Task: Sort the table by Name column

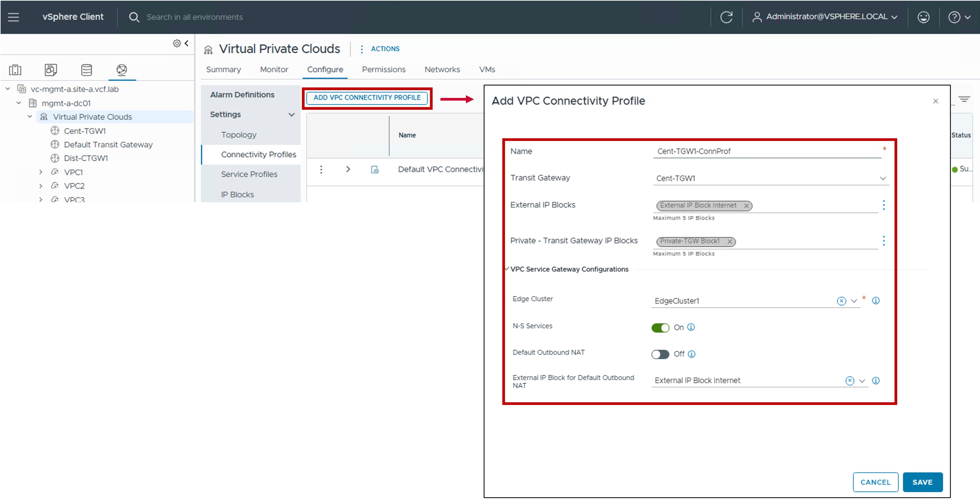Action: point(407,135)
